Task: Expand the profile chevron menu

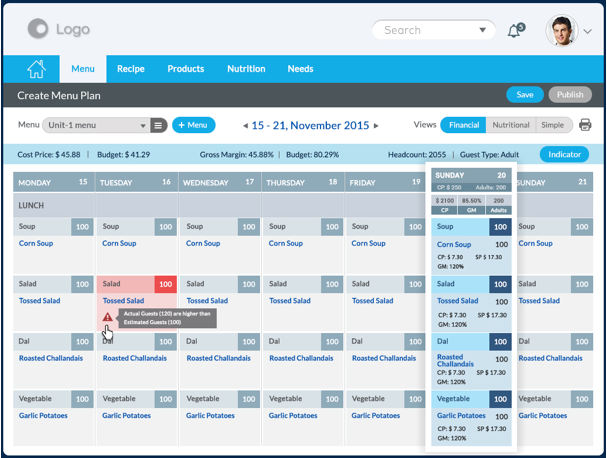Action: point(588,32)
